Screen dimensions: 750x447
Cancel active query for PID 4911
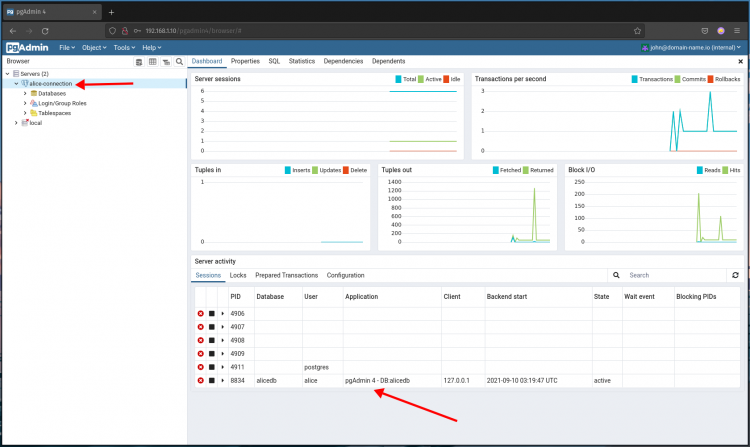tap(211, 367)
